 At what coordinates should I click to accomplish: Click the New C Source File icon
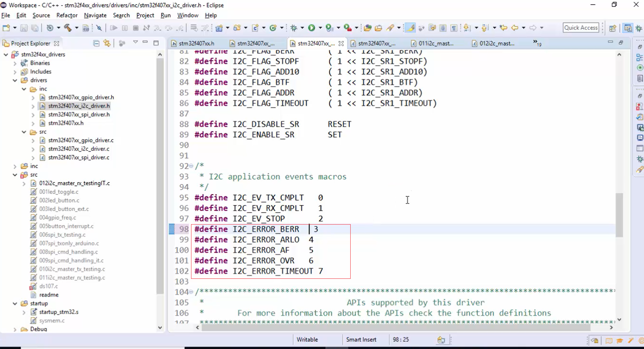click(x=255, y=28)
